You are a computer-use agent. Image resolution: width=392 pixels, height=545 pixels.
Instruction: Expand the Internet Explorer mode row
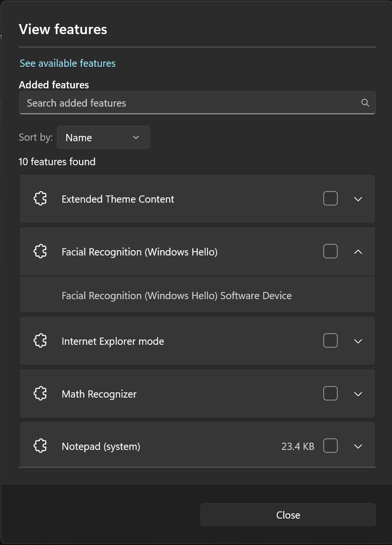[x=358, y=340]
